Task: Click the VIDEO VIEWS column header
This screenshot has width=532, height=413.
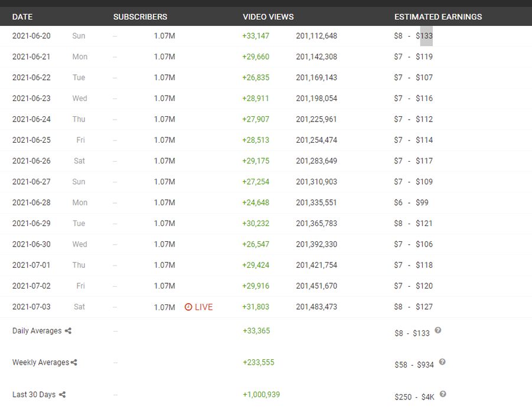Action: 268,17
